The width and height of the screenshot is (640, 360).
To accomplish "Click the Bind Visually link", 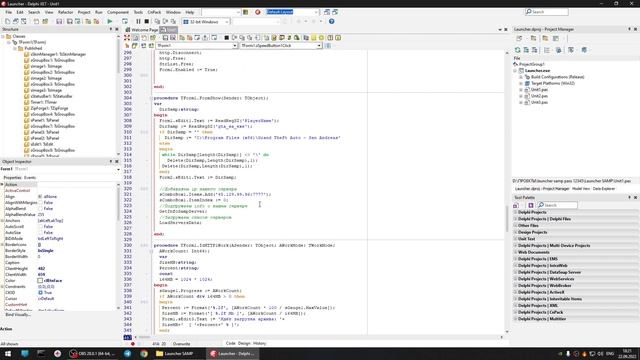I will (18, 315).
